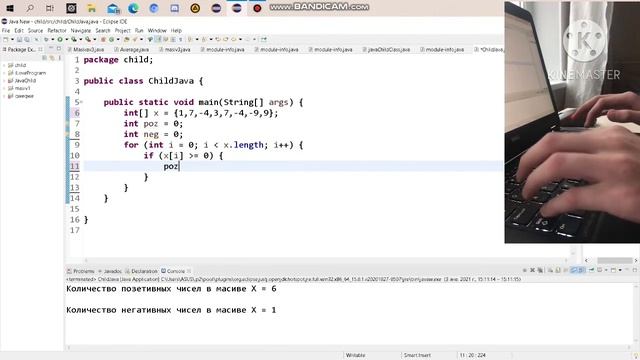Toggle Pin Console button
The height and width of the screenshot is (360, 640).
[x=592, y=270]
